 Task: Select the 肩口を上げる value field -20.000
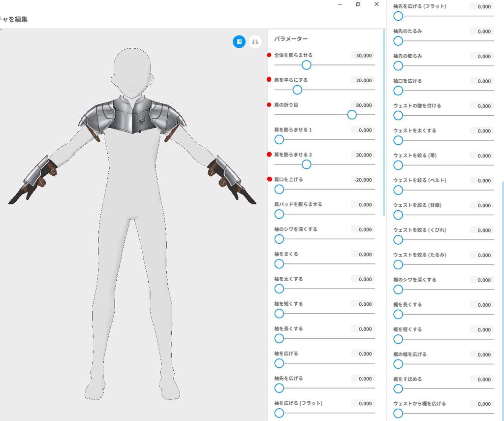click(363, 180)
